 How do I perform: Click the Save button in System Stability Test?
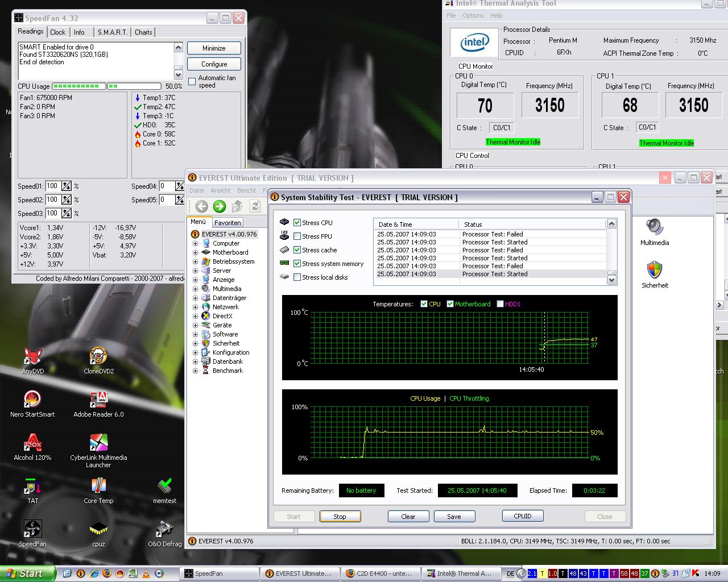(454, 517)
